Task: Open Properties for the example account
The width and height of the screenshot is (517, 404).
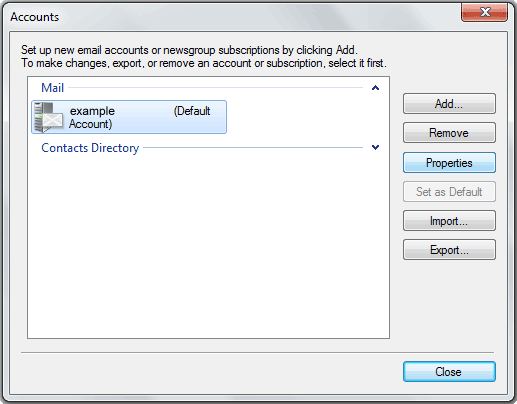Action: [x=449, y=163]
